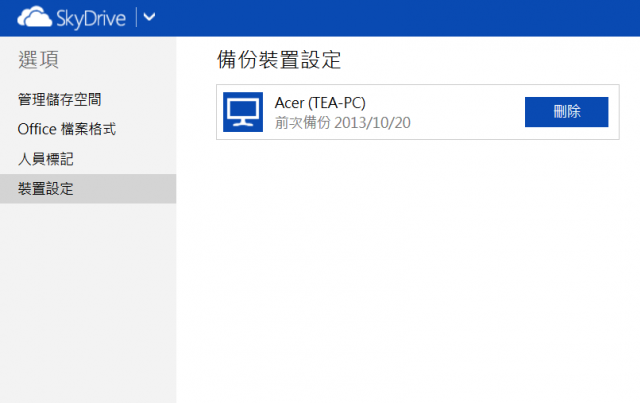
Task: Click the 2013/10/20 backup date
Action: [372, 122]
